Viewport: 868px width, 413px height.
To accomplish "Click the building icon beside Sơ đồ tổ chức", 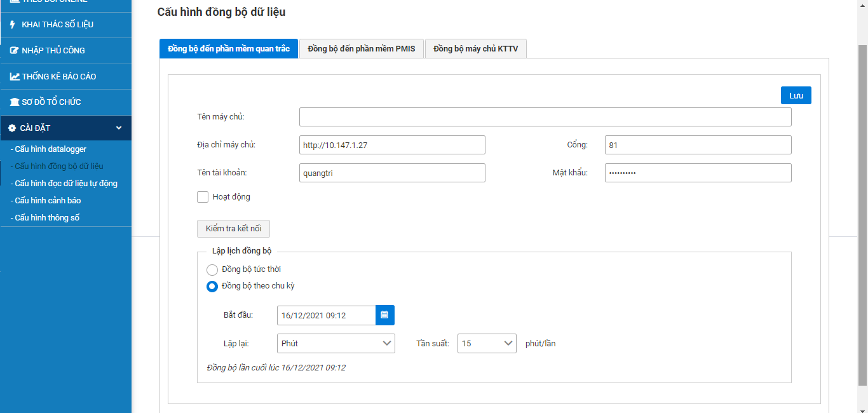I will (14, 102).
